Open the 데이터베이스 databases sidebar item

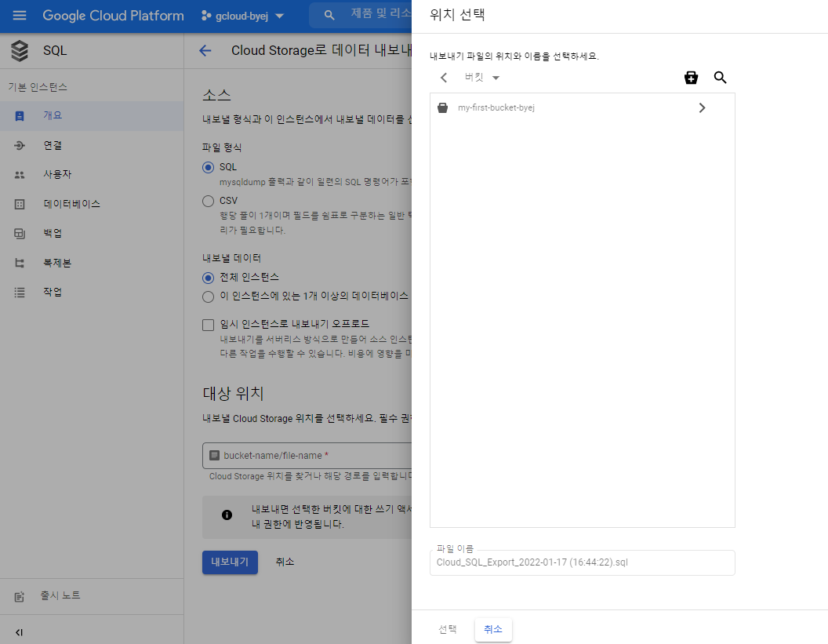tap(92, 204)
